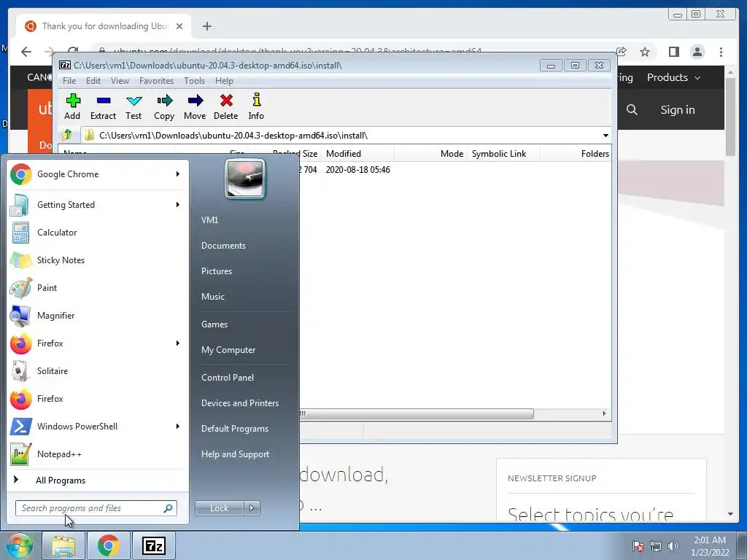Screen dimensions: 747x560
Task: Click the user account picture in Start menu
Action: pyautogui.click(x=245, y=179)
